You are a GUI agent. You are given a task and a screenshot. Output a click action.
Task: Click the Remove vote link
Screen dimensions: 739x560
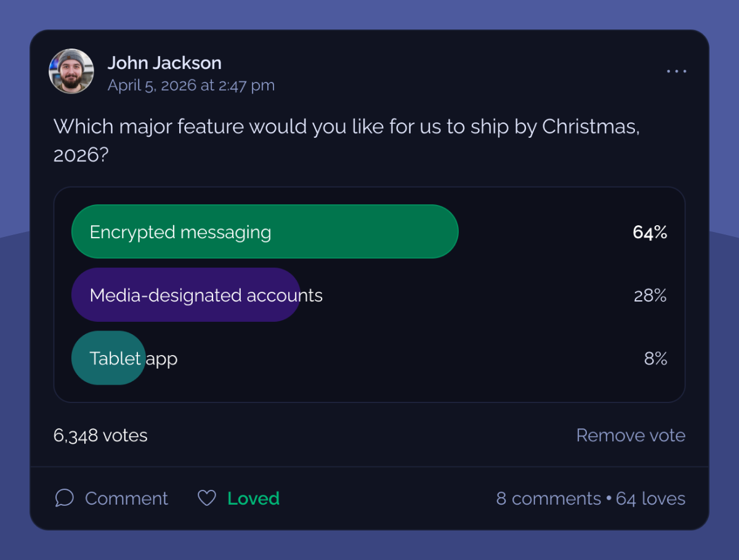tap(631, 435)
